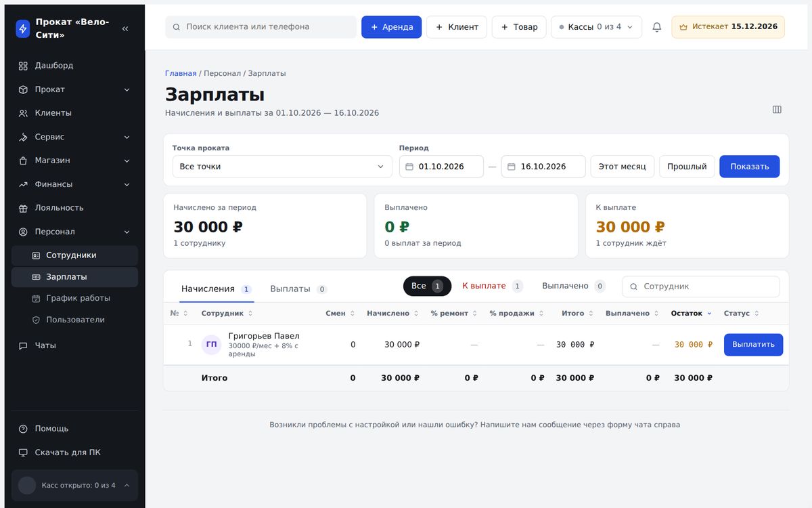The image size is (812, 508).
Task: Click the start date field 01.10.2026
Action: pos(441,167)
